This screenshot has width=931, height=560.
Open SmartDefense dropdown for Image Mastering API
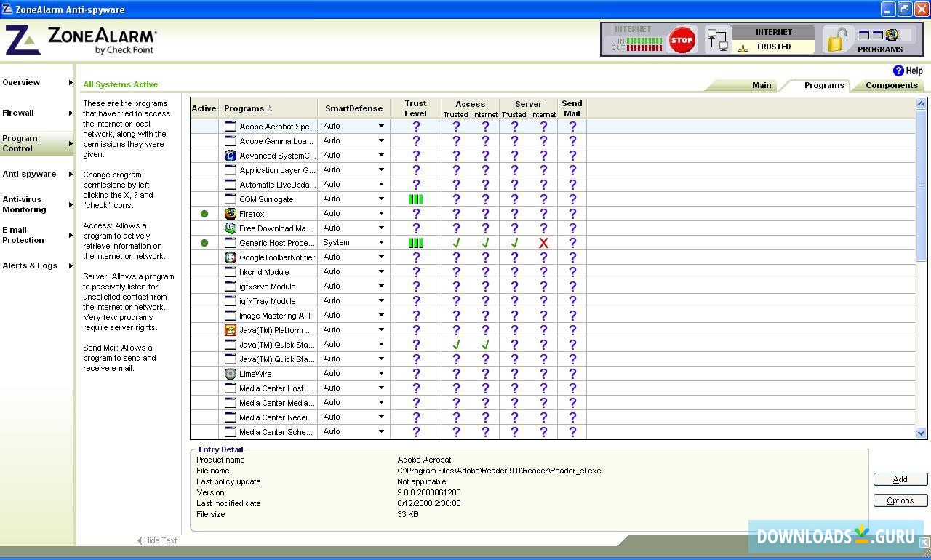click(381, 316)
